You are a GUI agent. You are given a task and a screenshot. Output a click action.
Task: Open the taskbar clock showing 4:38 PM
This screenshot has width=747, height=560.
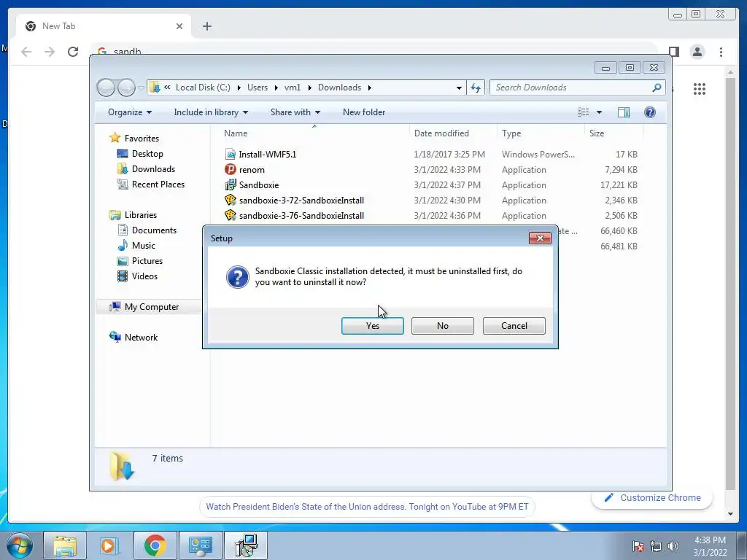pos(710,546)
